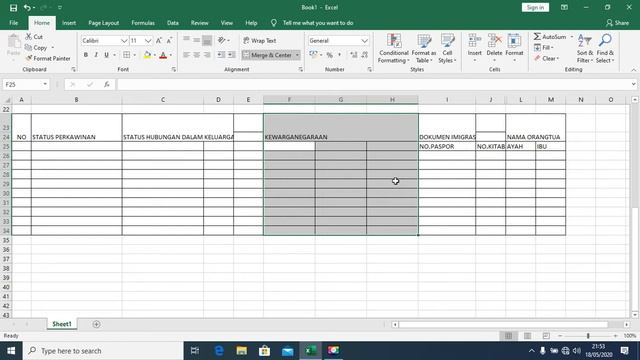Expand the Merge & Center dropdown arrow
Image resolution: width=640 pixels, height=360 pixels.
[x=297, y=55]
